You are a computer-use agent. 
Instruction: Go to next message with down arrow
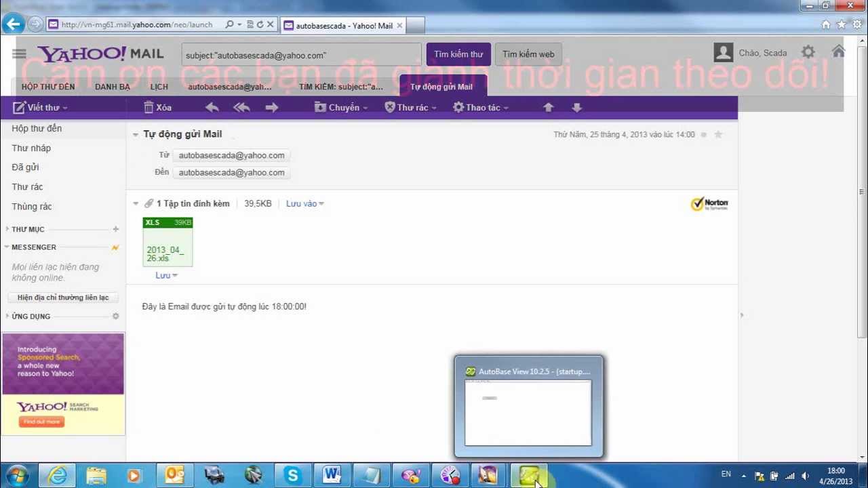pyautogui.click(x=576, y=107)
